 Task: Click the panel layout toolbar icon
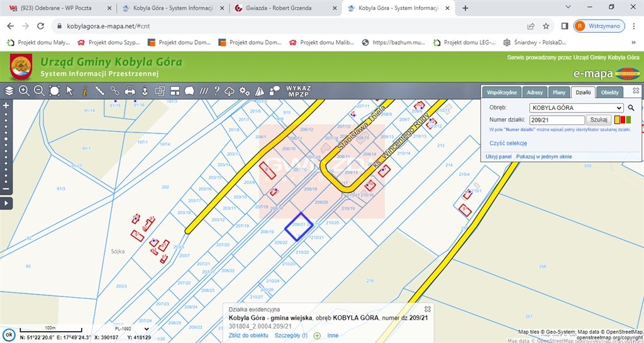point(175,91)
